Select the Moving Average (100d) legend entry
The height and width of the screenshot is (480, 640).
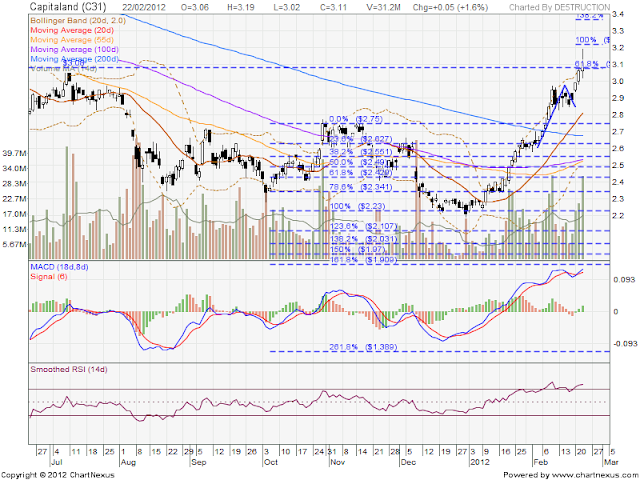pyautogui.click(x=74, y=49)
